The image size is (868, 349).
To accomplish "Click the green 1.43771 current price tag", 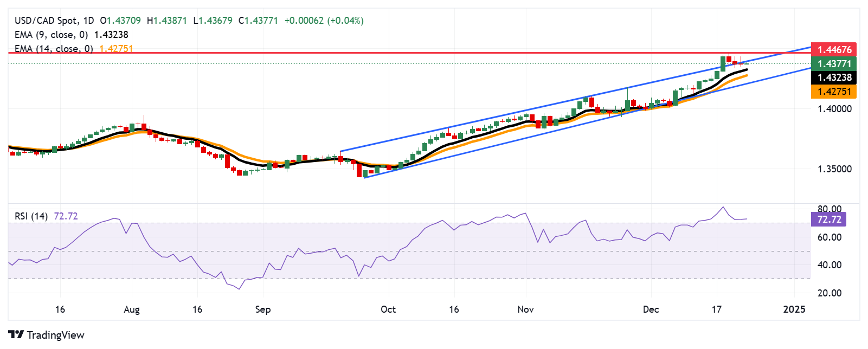I will point(834,64).
